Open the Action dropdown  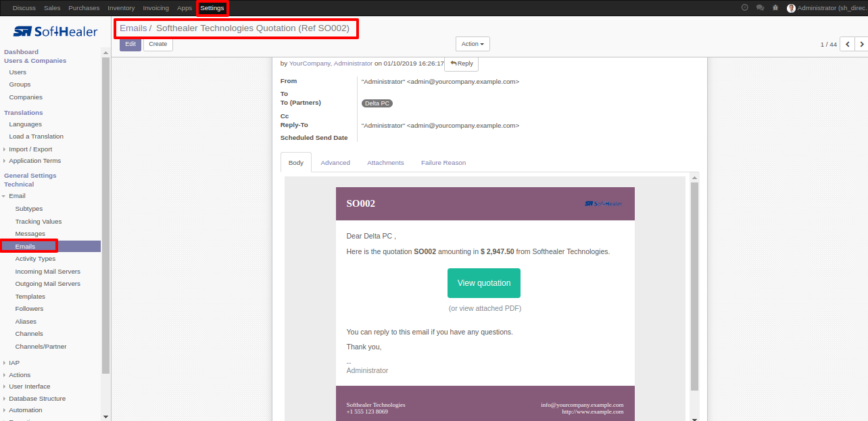tap(473, 44)
